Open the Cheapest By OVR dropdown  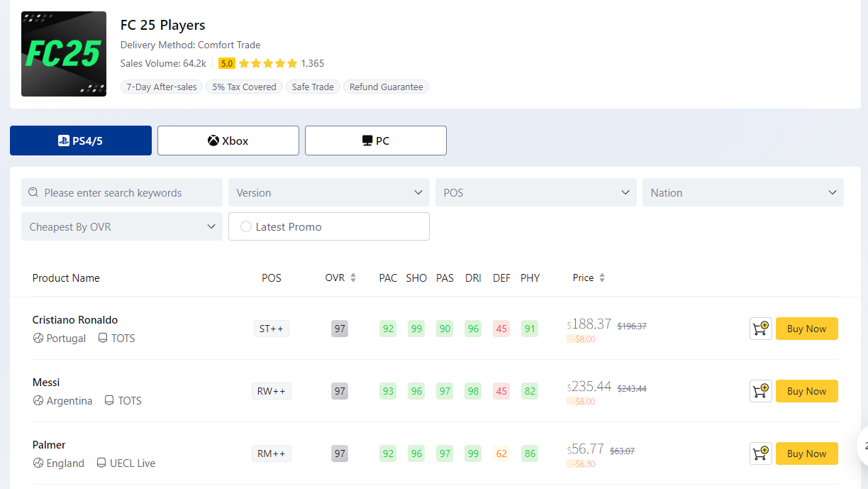(x=122, y=226)
